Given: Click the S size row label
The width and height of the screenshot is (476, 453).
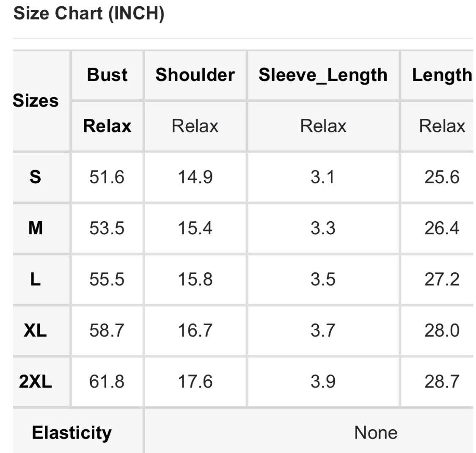Looking at the screenshot, I should pos(36,177).
